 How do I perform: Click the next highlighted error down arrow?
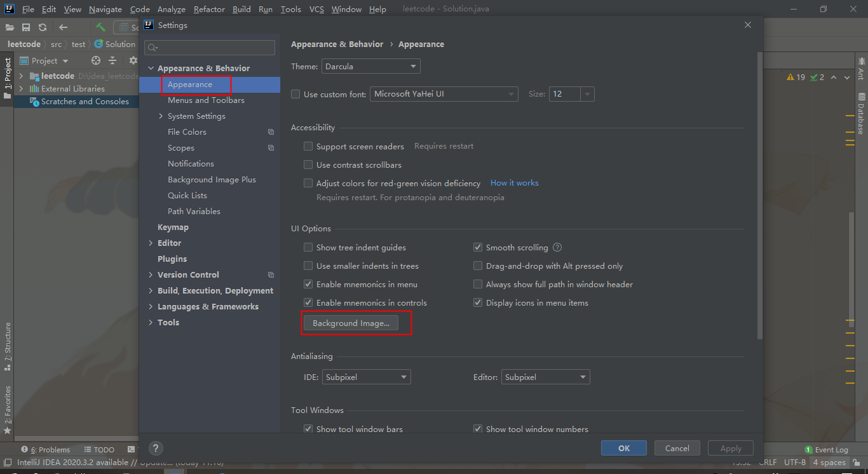pyautogui.click(x=848, y=78)
